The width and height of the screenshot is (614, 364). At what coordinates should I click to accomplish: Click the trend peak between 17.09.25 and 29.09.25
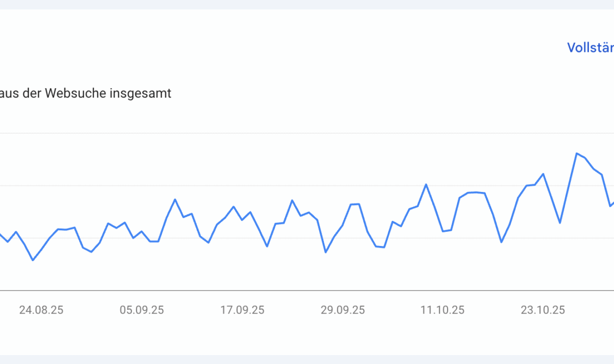point(292,200)
